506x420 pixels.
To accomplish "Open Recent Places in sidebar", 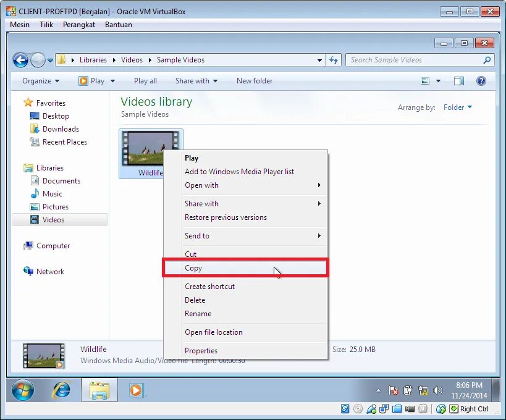I will pos(58,142).
